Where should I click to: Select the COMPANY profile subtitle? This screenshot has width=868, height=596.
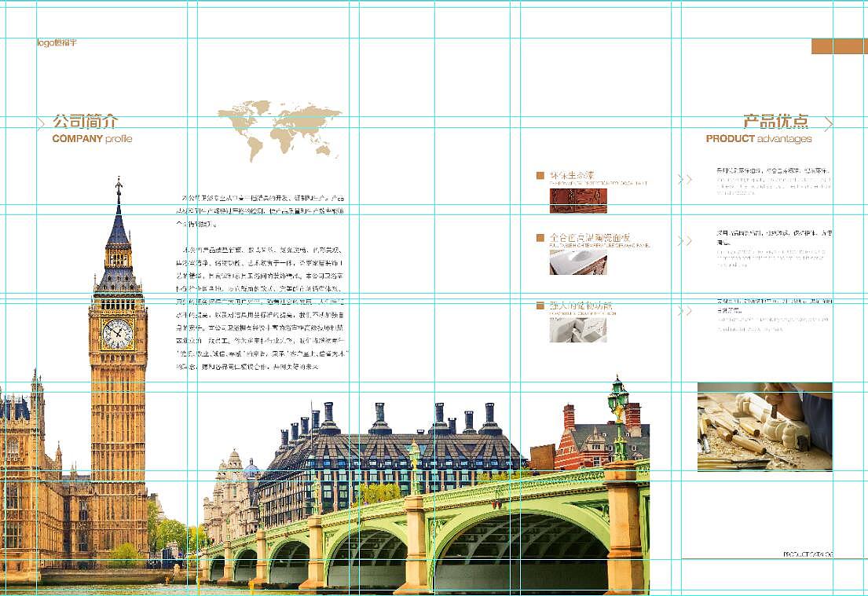click(92, 138)
